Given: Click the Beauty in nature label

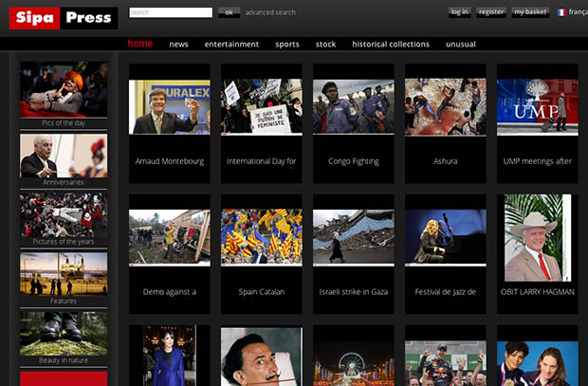Looking at the screenshot, I should [x=64, y=360].
